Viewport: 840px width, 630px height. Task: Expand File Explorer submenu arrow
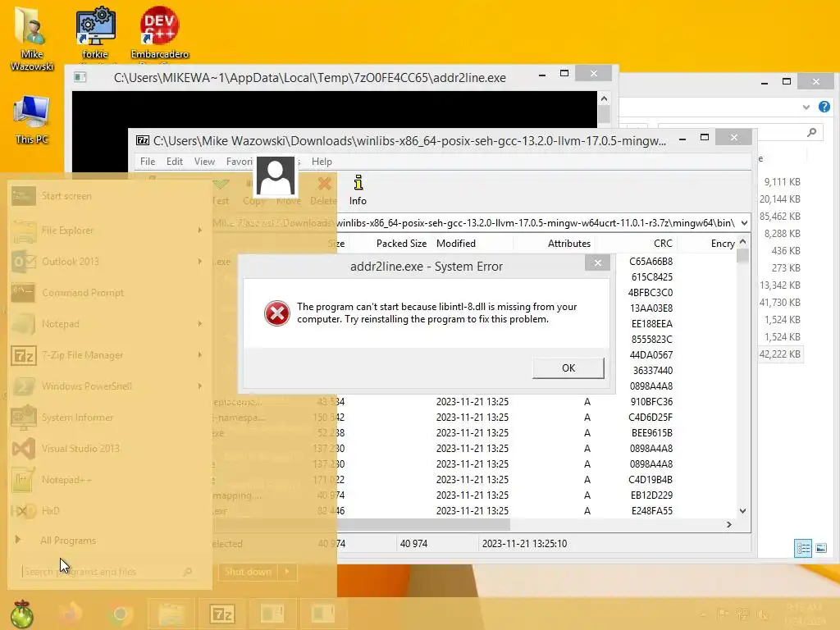200,231
